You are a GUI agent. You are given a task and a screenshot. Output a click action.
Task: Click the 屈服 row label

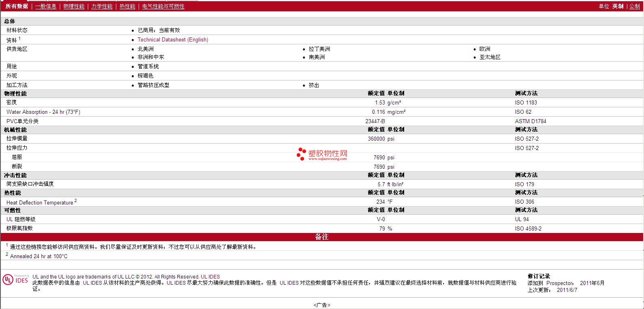[17, 157]
